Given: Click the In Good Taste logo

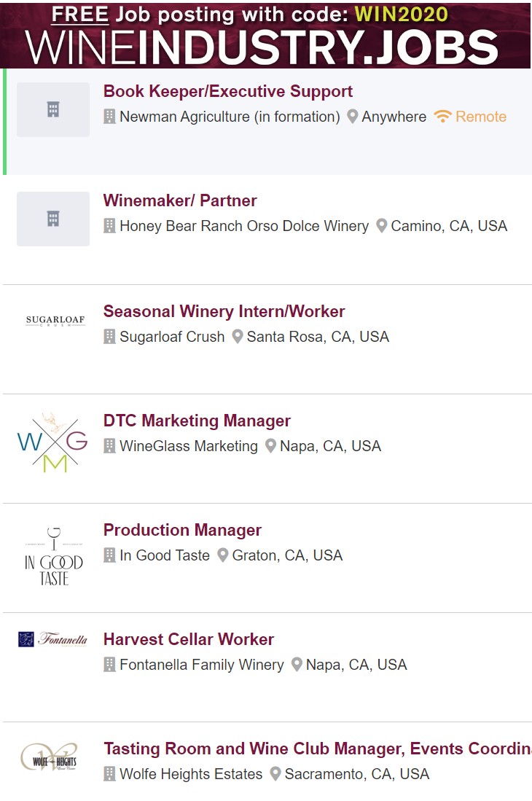Looking at the screenshot, I should [53, 556].
